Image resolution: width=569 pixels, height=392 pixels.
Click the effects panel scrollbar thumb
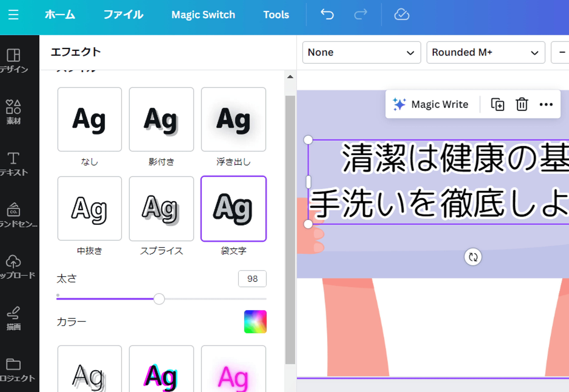[x=290, y=230]
